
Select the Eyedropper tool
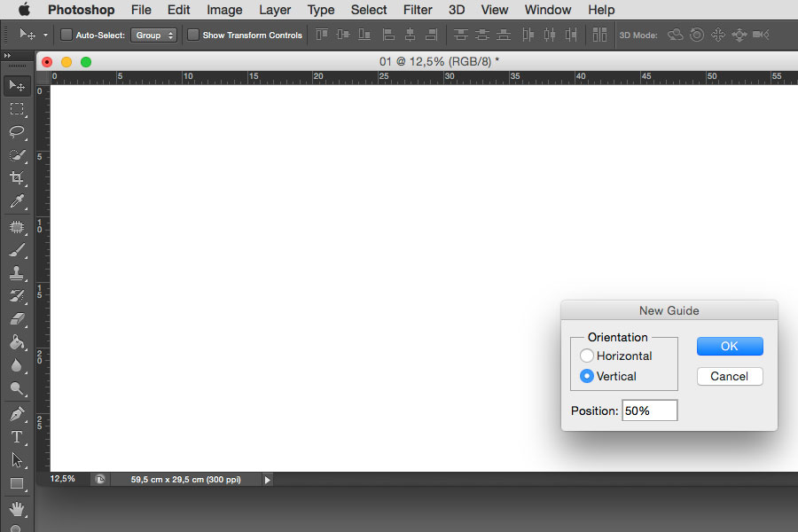(17, 201)
